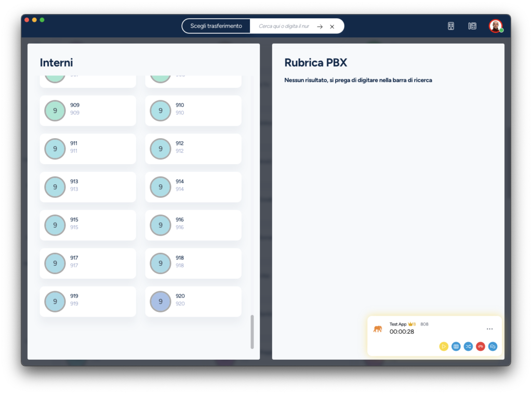
Task: Select extension 909 from Interni list
Action: [88, 110]
